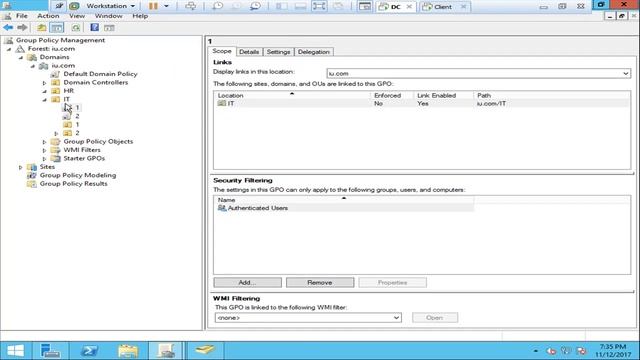Sort links by the Location column header

(x=292, y=96)
